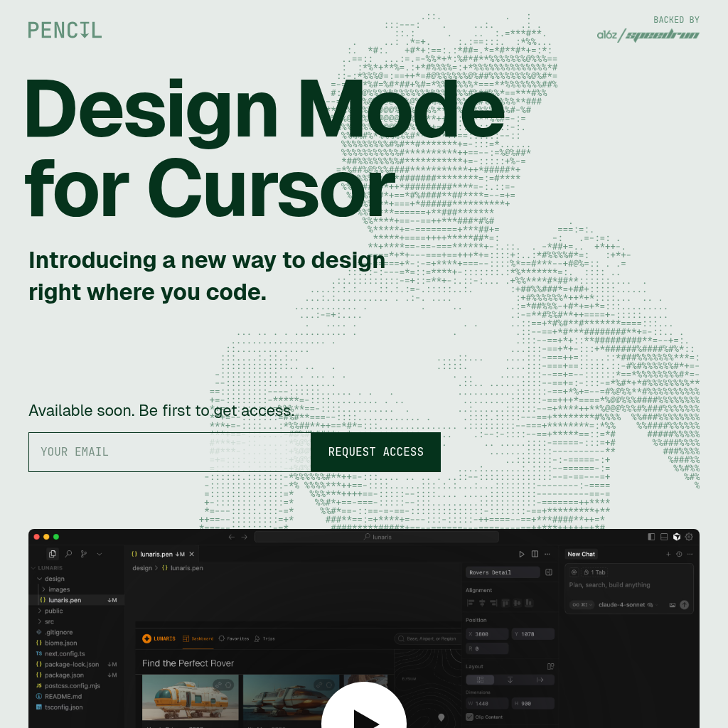Select the New Chat tab
Screen dimensions: 728x728
click(x=581, y=554)
